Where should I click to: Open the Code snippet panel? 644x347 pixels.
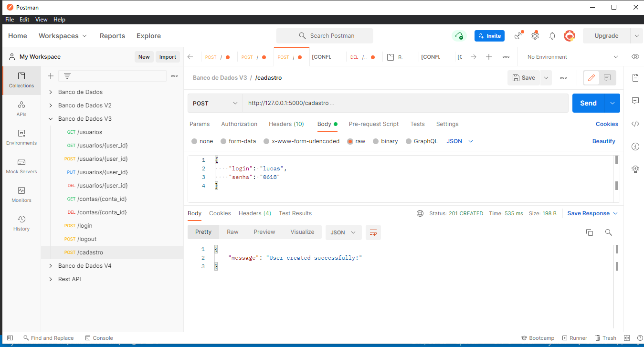pos(635,124)
